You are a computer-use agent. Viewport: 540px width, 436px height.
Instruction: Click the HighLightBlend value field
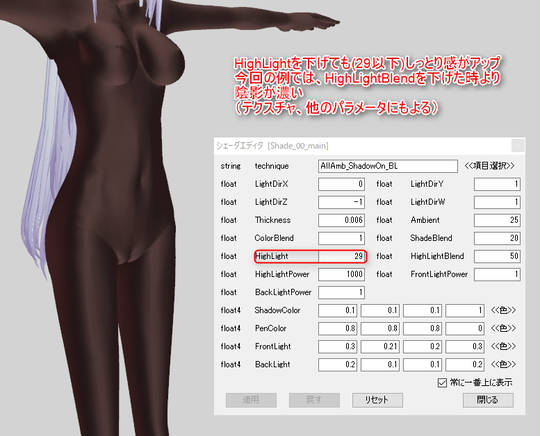tap(497, 256)
